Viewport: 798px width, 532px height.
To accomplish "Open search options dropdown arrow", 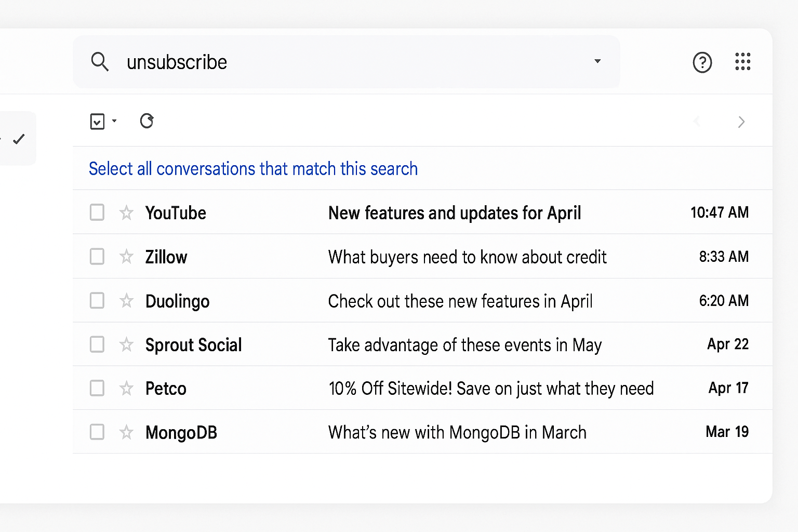I will [597, 61].
